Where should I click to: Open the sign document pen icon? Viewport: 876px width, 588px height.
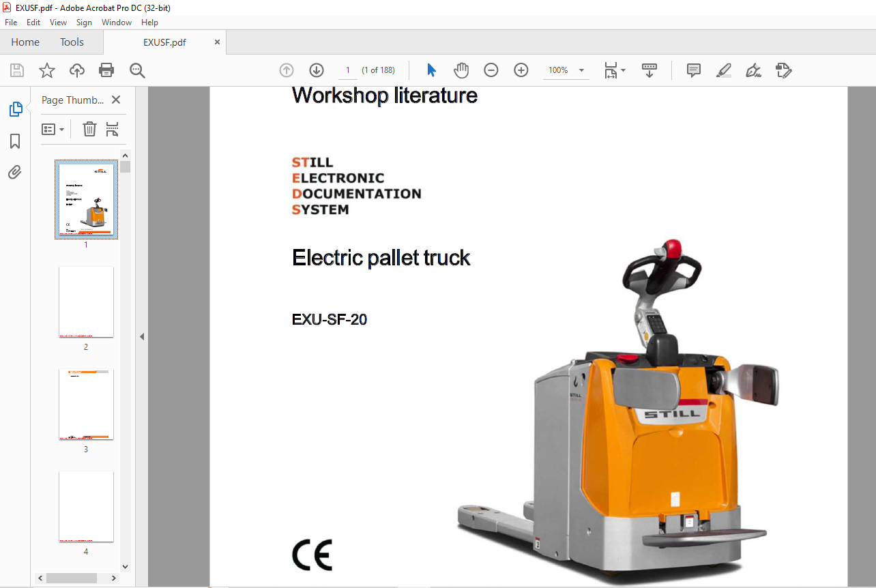pos(753,70)
